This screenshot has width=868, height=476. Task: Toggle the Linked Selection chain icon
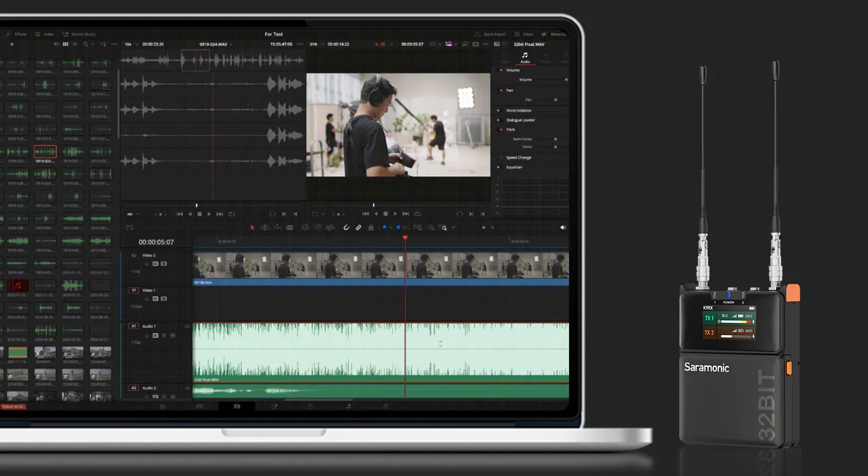pyautogui.click(x=358, y=227)
